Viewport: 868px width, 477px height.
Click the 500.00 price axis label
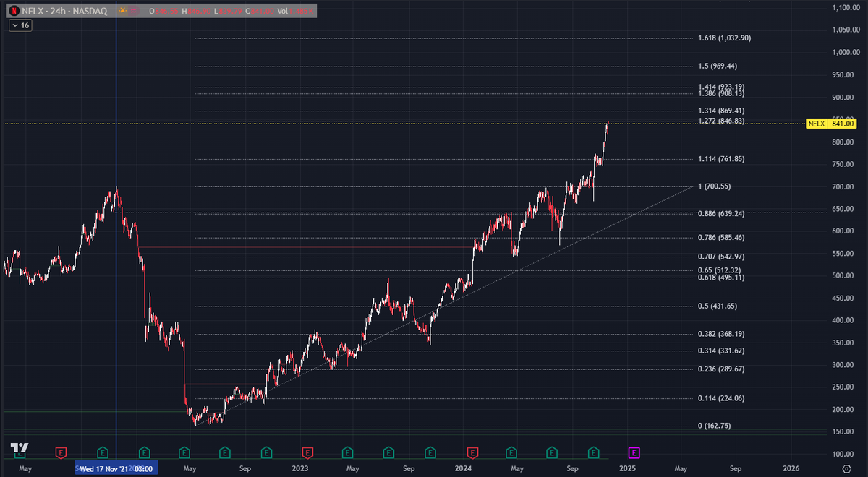point(841,275)
